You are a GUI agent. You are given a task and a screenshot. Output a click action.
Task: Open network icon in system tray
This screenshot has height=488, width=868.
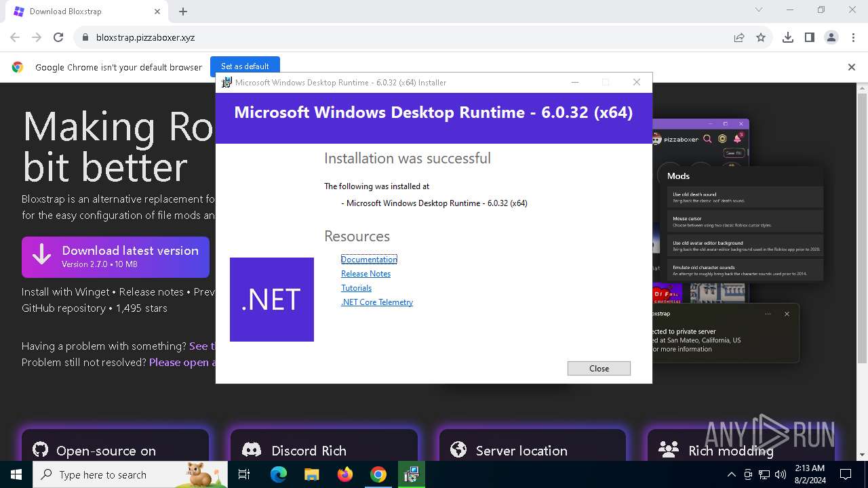point(764,474)
